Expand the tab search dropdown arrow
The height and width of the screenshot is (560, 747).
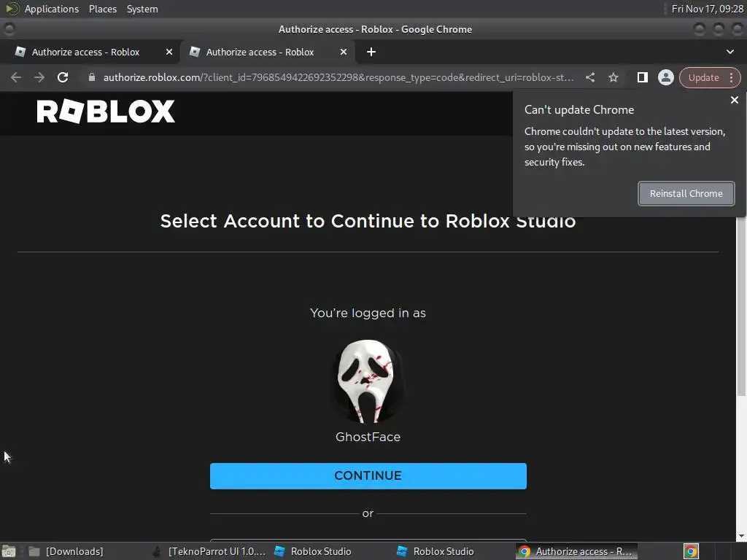729,52
